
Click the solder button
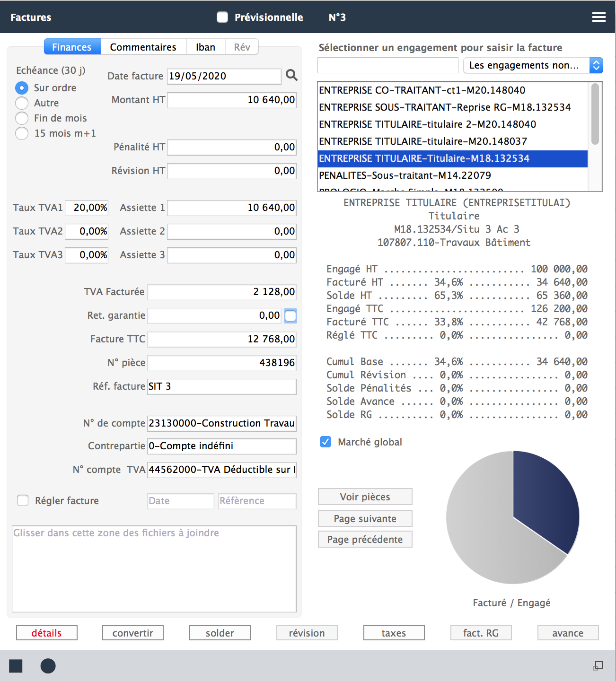point(220,633)
